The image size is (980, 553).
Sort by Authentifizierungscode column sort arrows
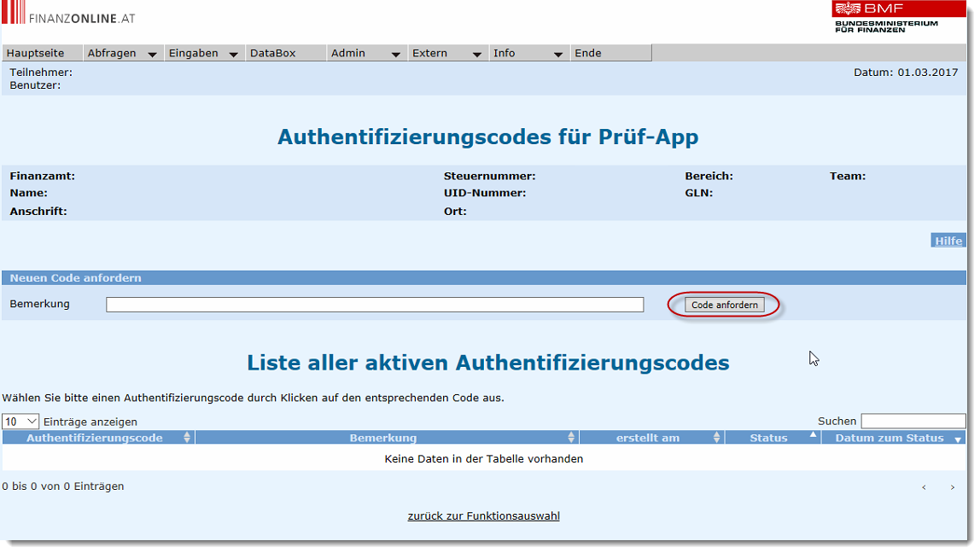coord(187,438)
